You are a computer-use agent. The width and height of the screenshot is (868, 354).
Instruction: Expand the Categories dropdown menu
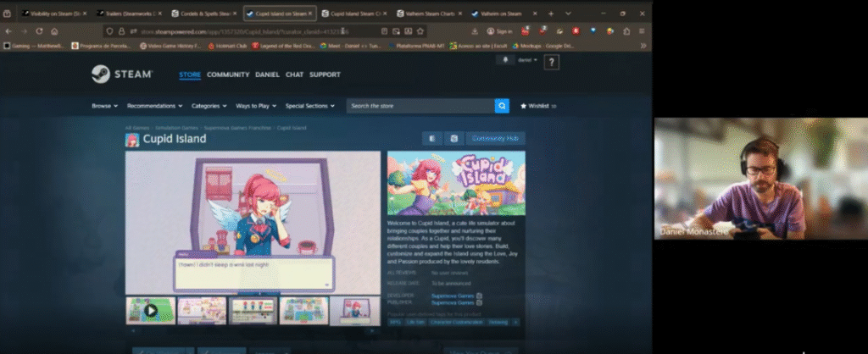point(209,106)
